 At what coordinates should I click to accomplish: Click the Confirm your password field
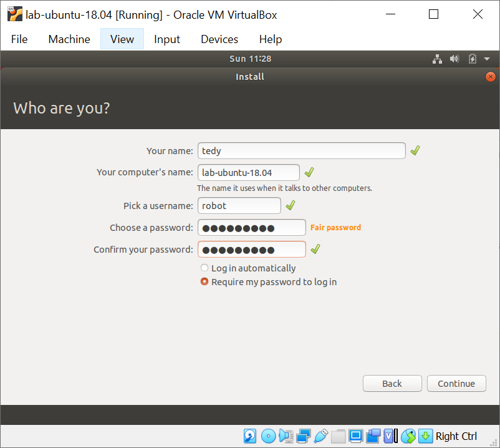pos(252,249)
